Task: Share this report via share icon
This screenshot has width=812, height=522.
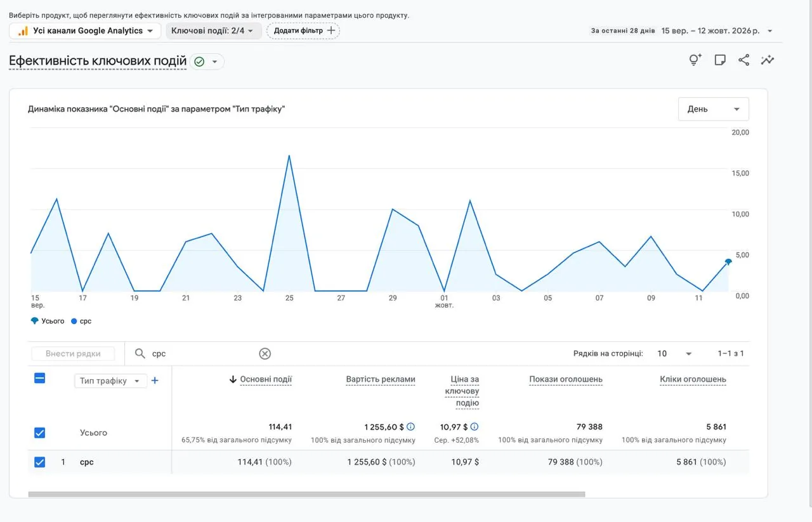Action: 743,60
